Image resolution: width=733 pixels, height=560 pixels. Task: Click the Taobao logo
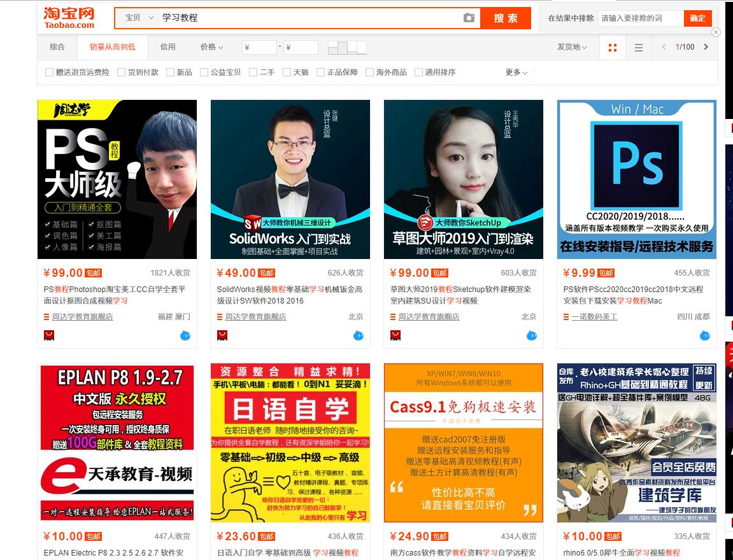point(69,18)
